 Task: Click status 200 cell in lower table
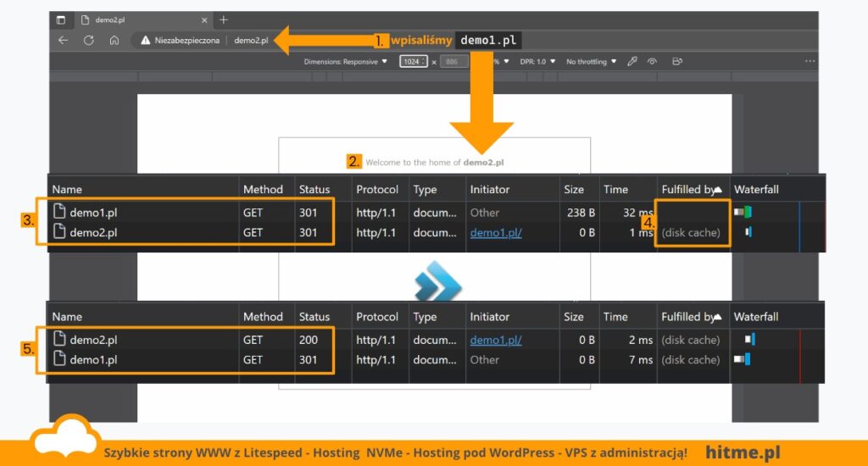309,340
